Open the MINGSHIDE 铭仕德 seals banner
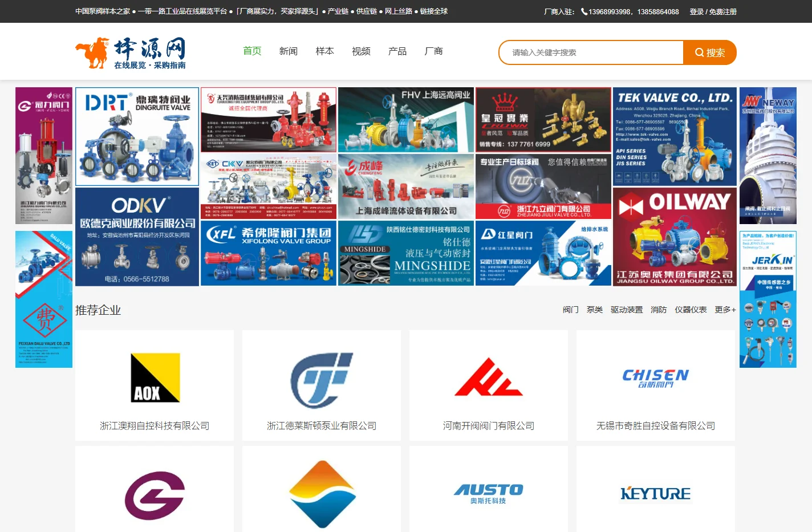 pyautogui.click(x=406, y=253)
